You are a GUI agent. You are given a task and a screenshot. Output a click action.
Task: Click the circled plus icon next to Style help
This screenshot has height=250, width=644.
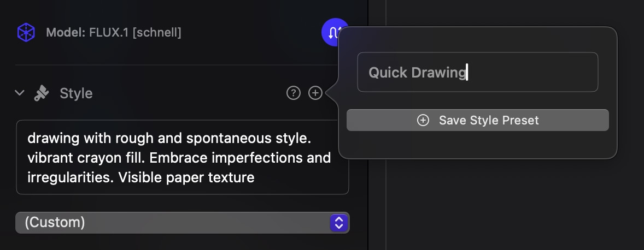(x=315, y=93)
